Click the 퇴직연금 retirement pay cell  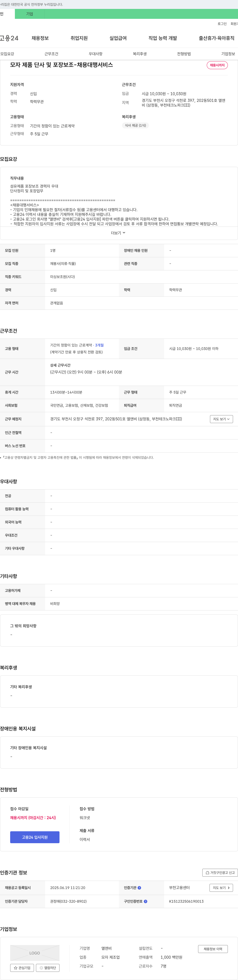coord(176,405)
